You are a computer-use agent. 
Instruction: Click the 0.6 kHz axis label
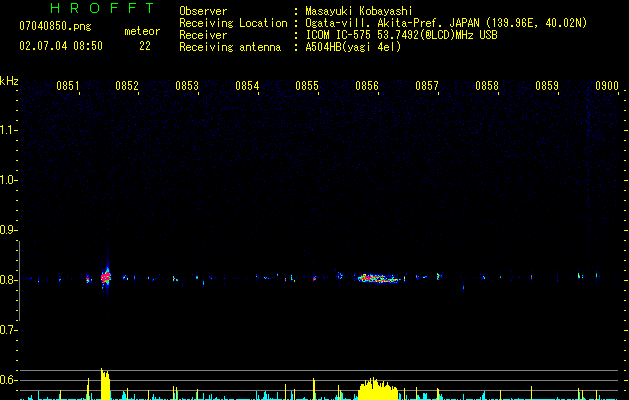tap(7, 380)
